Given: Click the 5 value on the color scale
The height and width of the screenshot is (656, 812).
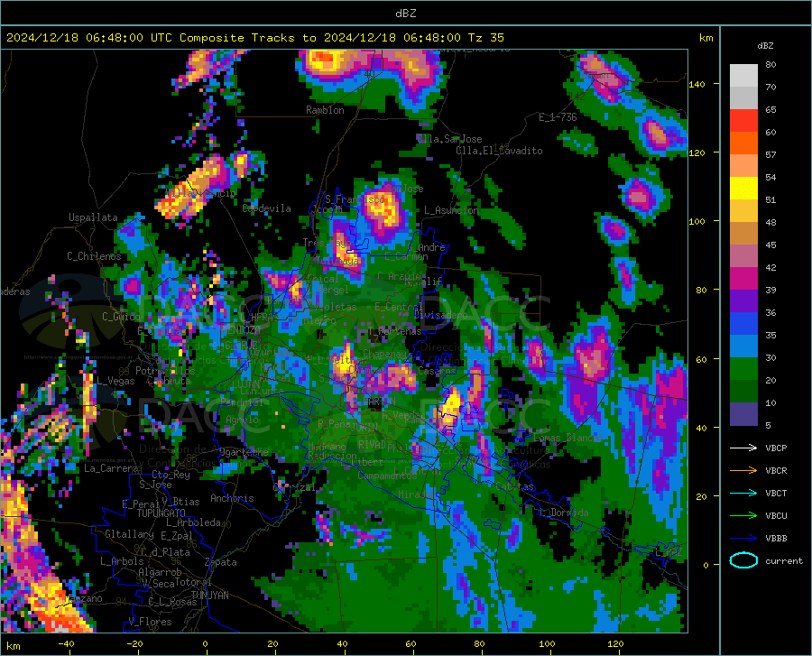Looking at the screenshot, I should (768, 426).
